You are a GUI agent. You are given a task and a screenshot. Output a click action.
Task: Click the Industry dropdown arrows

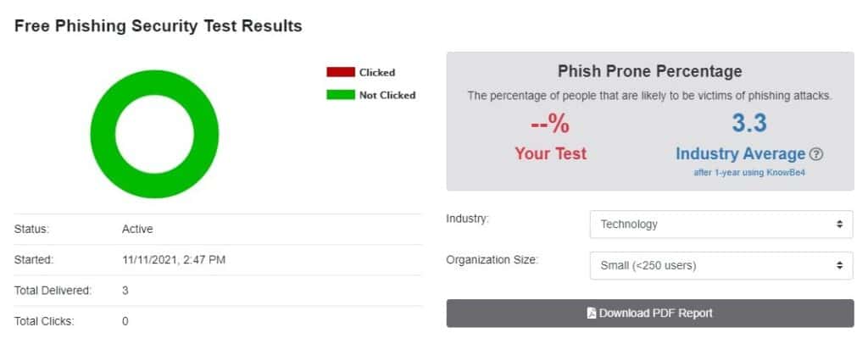tap(839, 224)
